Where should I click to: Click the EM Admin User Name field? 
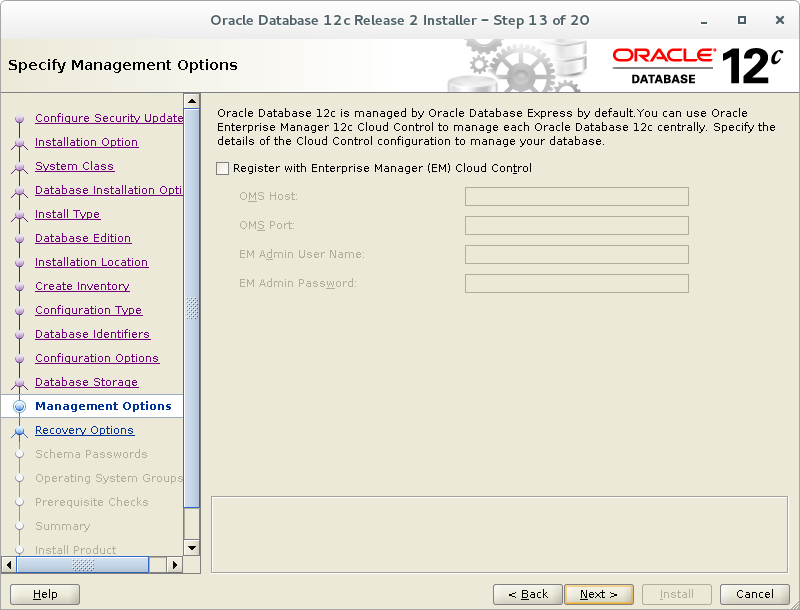[577, 255]
